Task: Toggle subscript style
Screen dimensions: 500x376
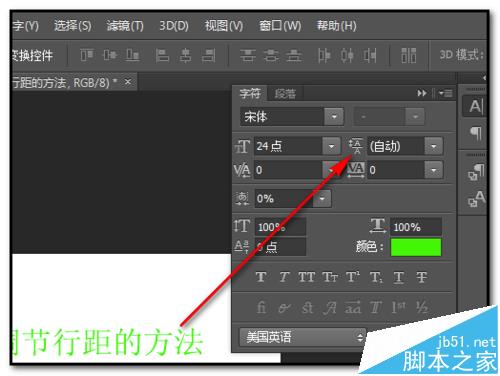Action: pos(376,277)
